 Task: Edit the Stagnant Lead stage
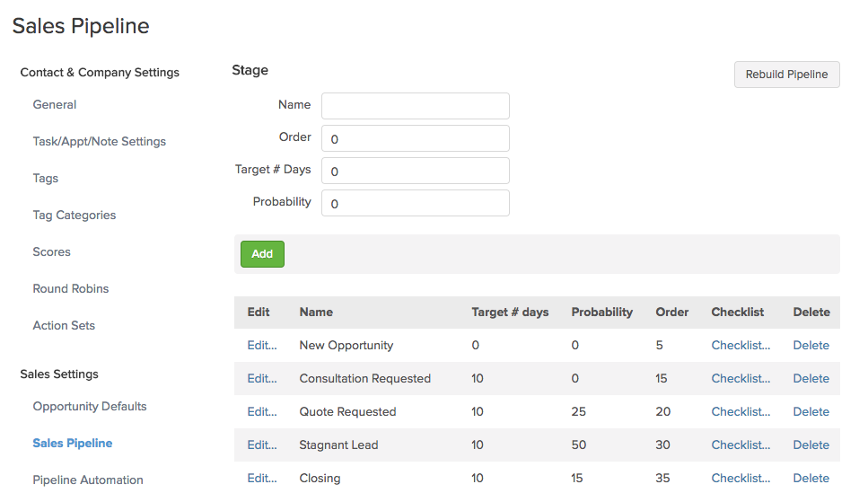point(262,445)
